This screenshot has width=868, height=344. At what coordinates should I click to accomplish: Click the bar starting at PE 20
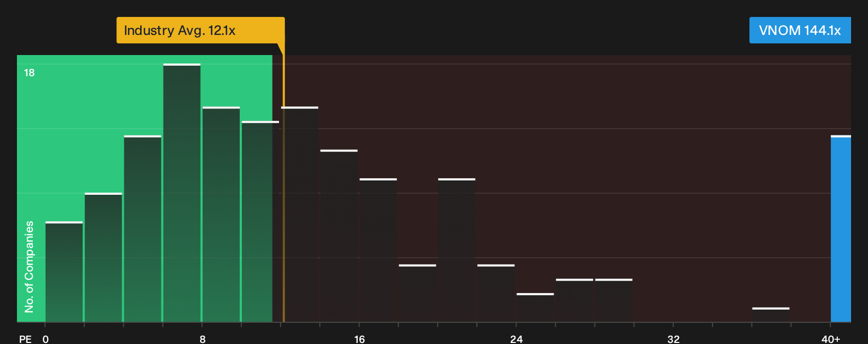(x=457, y=250)
